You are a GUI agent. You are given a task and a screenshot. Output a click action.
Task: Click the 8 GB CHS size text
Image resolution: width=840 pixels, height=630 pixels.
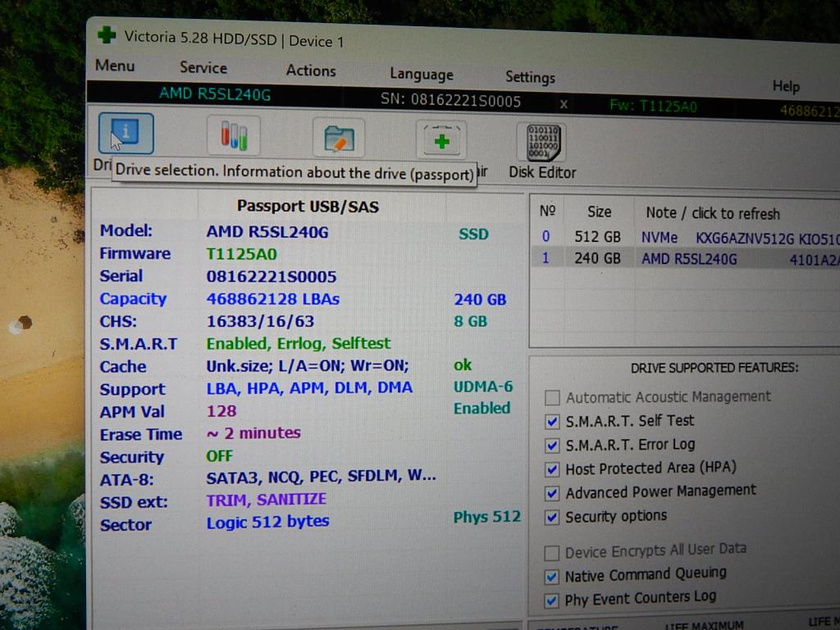click(x=470, y=322)
